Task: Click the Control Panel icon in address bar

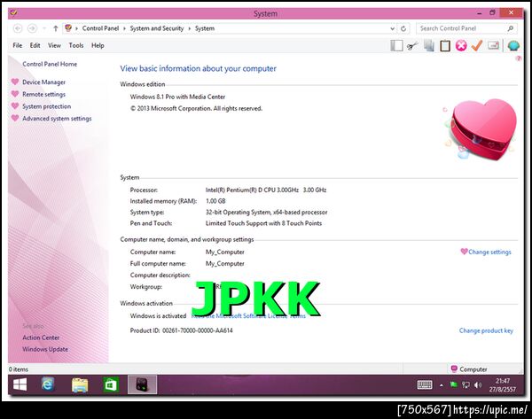Action: (68, 28)
